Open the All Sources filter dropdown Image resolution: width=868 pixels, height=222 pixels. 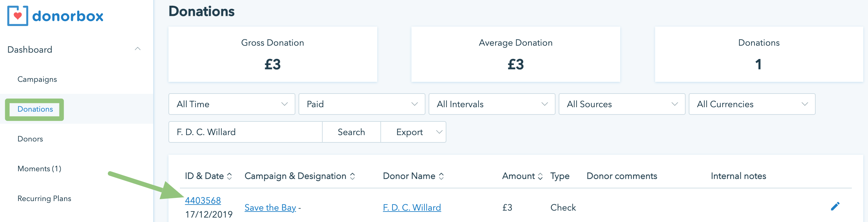coord(622,104)
